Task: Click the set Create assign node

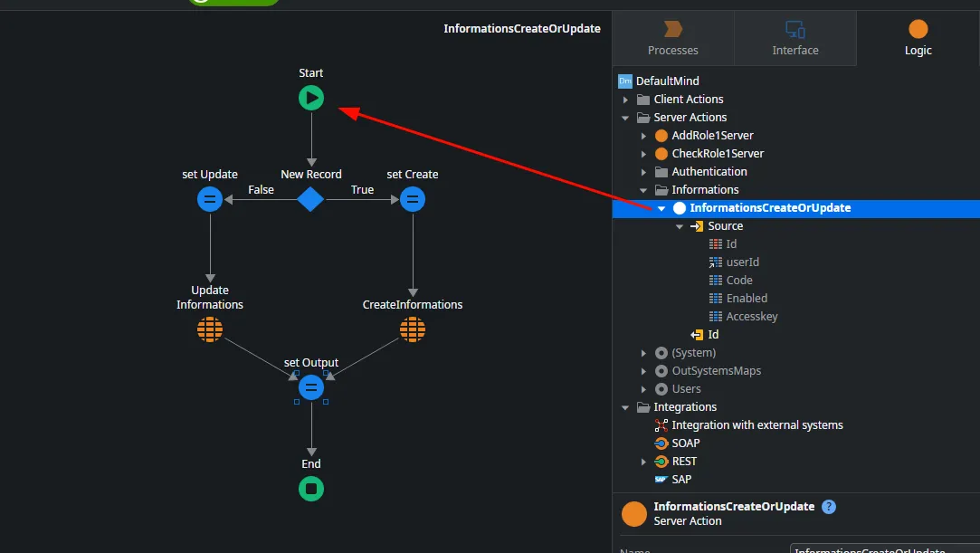Action: [413, 199]
